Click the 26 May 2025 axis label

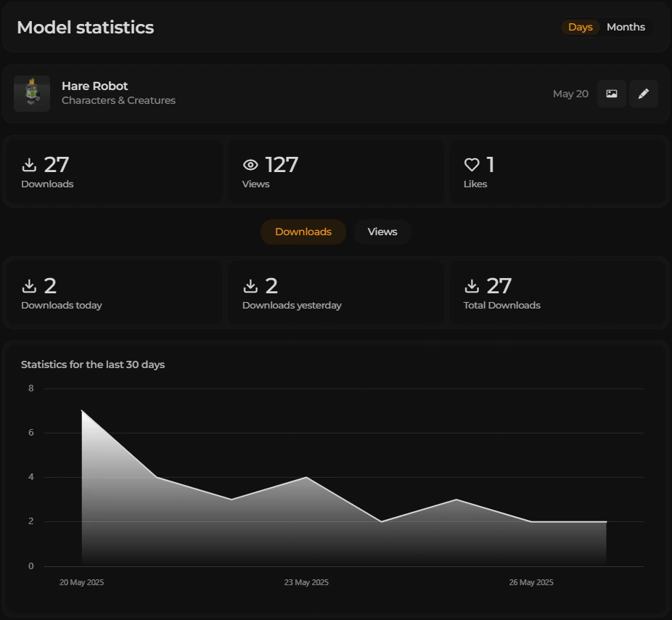tap(531, 582)
